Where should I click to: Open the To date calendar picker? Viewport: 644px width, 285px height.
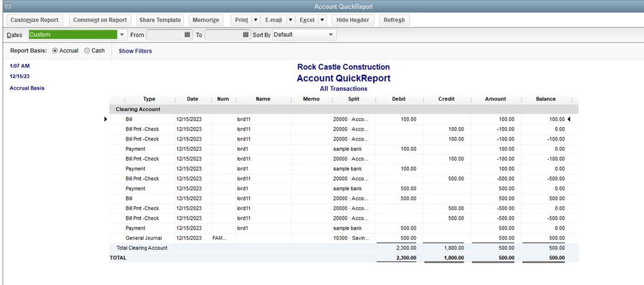[x=246, y=35]
